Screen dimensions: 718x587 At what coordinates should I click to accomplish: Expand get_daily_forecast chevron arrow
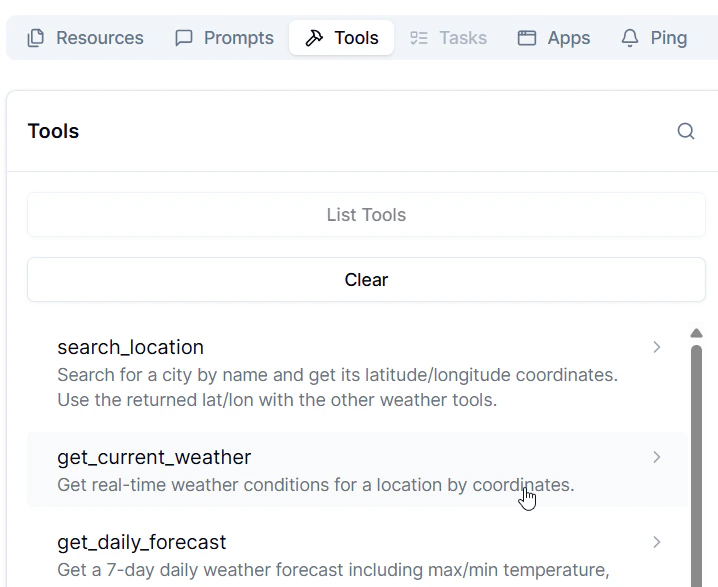pyautogui.click(x=657, y=542)
